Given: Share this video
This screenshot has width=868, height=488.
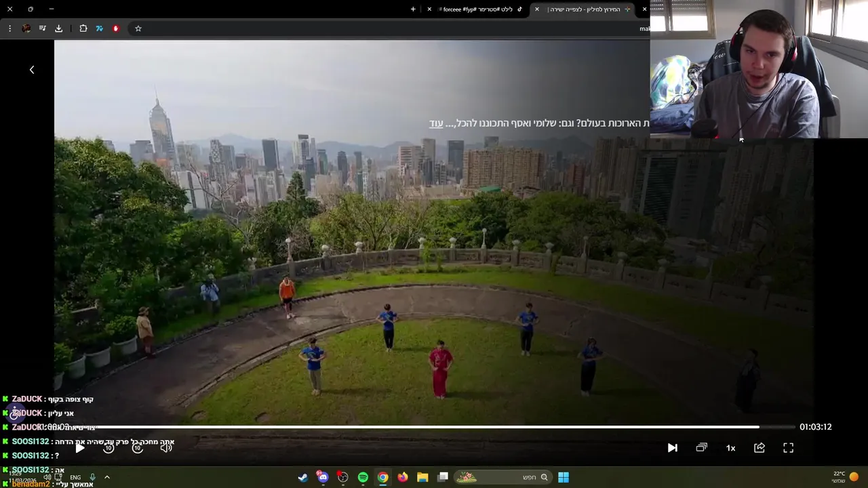Looking at the screenshot, I should click(759, 448).
